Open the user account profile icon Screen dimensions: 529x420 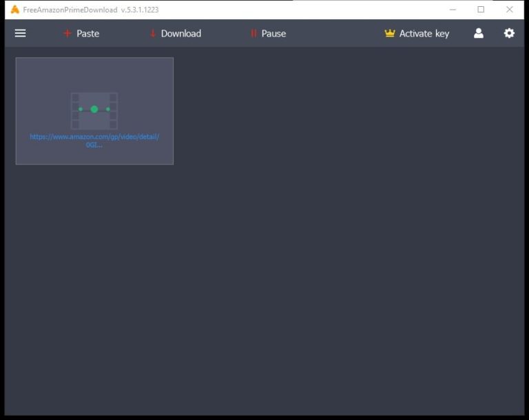[479, 33]
